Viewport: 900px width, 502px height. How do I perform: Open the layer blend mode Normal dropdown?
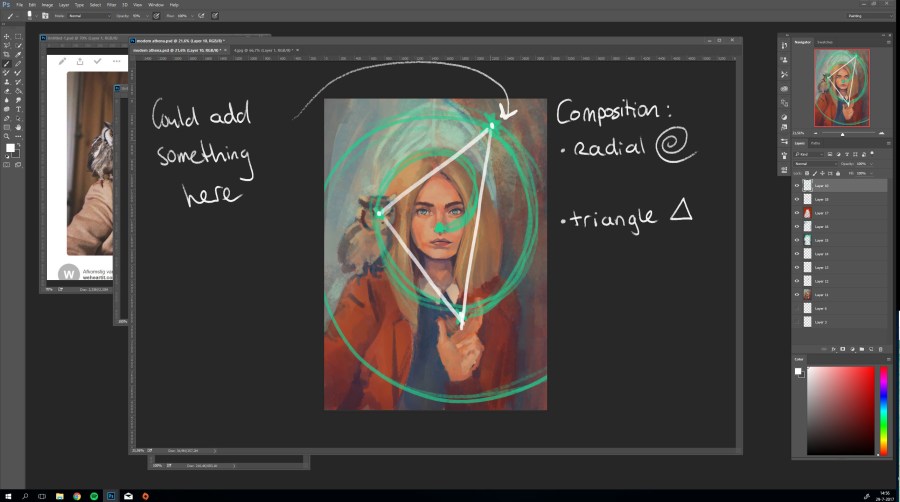(x=809, y=163)
